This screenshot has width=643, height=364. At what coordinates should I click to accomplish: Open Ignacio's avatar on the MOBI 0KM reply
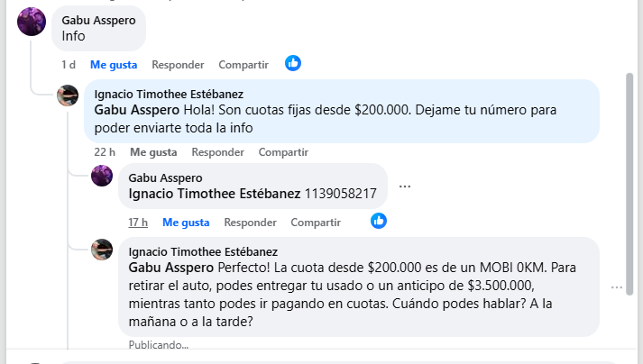[102, 250]
